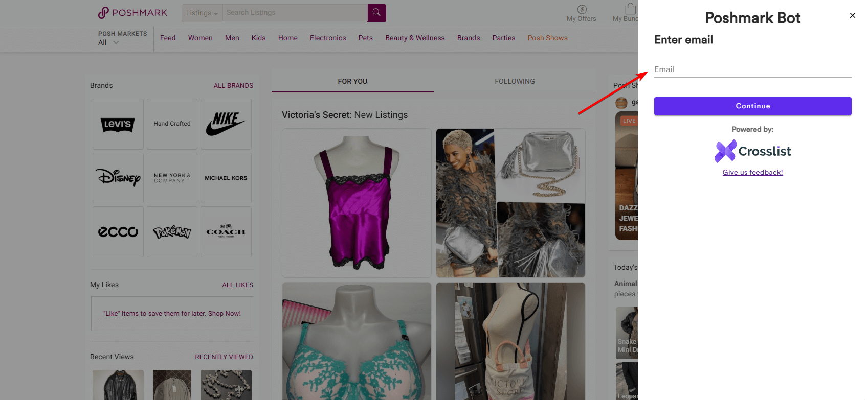Close the Poshmark Bot panel
Image resolution: width=868 pixels, height=400 pixels.
(x=852, y=15)
